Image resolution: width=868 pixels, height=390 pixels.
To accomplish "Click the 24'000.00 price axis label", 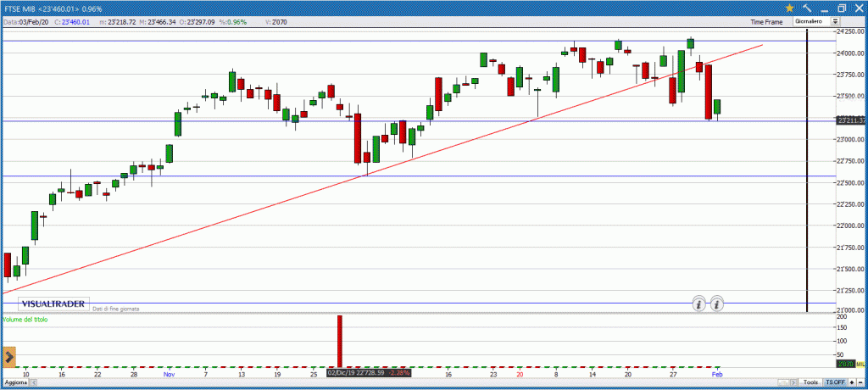I will (x=851, y=53).
